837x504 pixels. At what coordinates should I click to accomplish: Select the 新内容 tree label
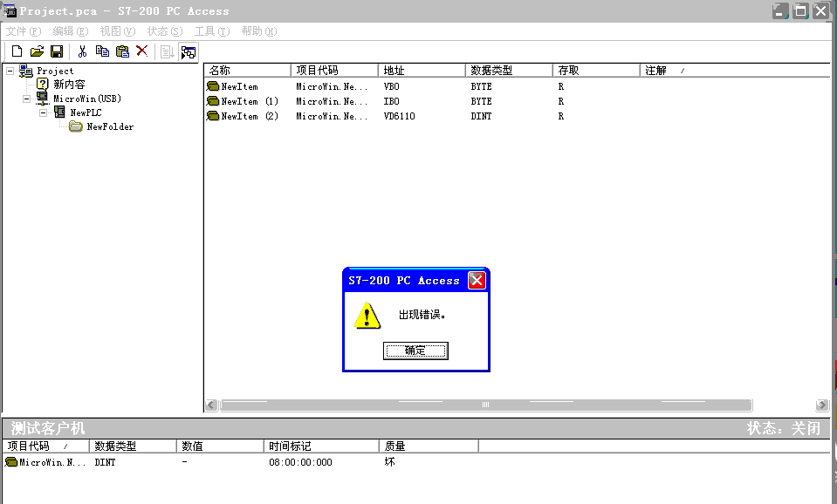click(x=70, y=85)
